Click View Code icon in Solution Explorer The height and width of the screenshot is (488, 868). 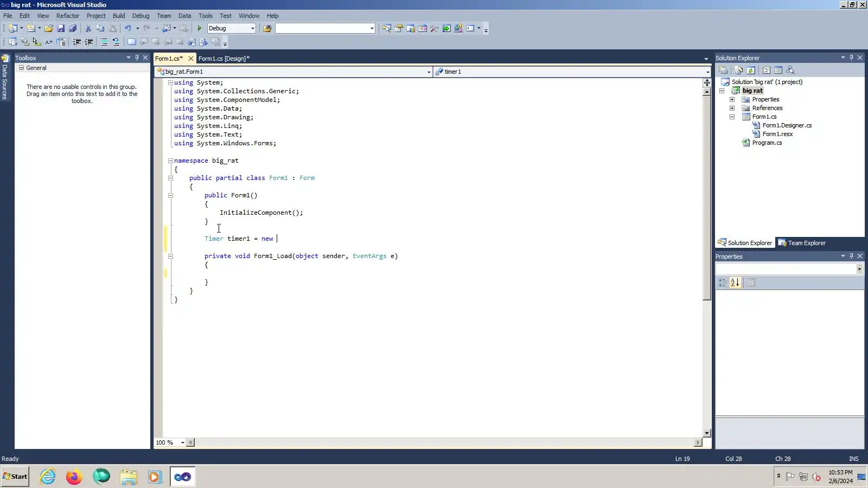(767, 70)
